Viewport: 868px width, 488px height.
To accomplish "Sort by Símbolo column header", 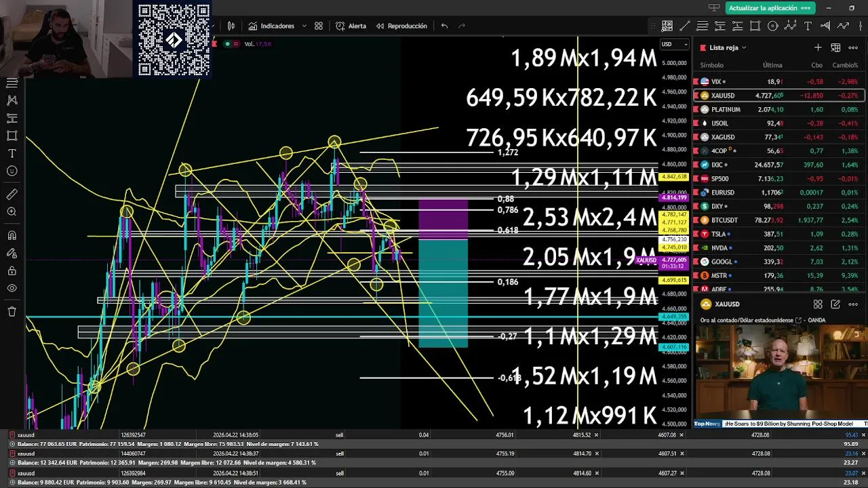I will [x=711, y=65].
